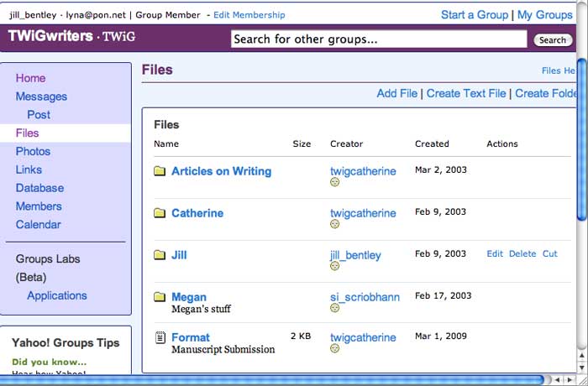Click Delete for Jill folder
The image size is (588, 386).
(522, 253)
